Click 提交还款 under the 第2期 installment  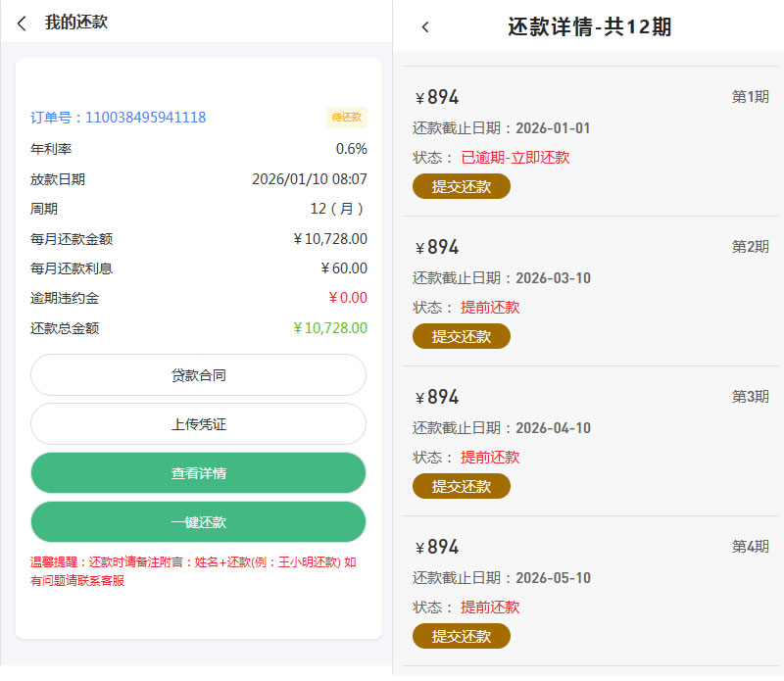pyautogui.click(x=461, y=336)
